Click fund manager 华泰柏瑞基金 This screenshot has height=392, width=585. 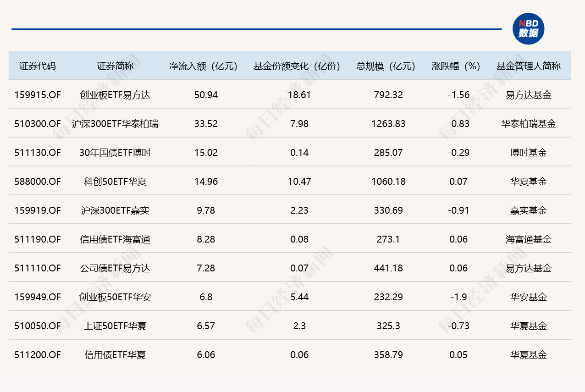pos(529,124)
